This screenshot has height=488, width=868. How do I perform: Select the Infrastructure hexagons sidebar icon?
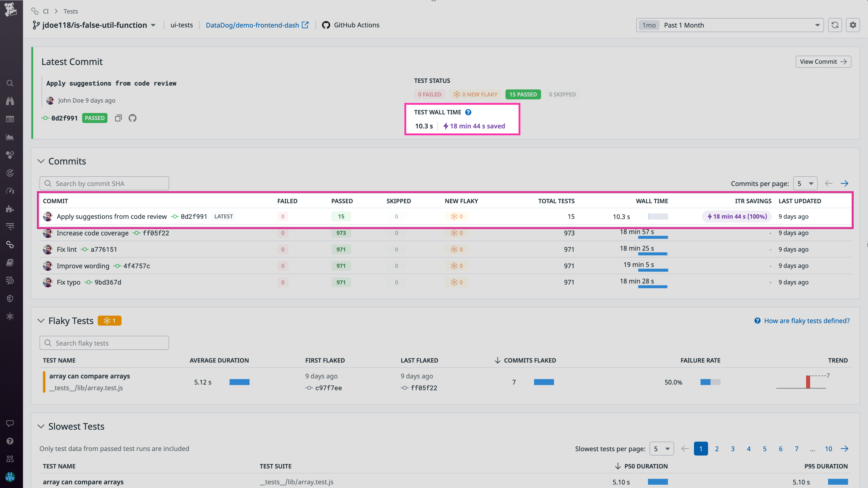pos(10,155)
